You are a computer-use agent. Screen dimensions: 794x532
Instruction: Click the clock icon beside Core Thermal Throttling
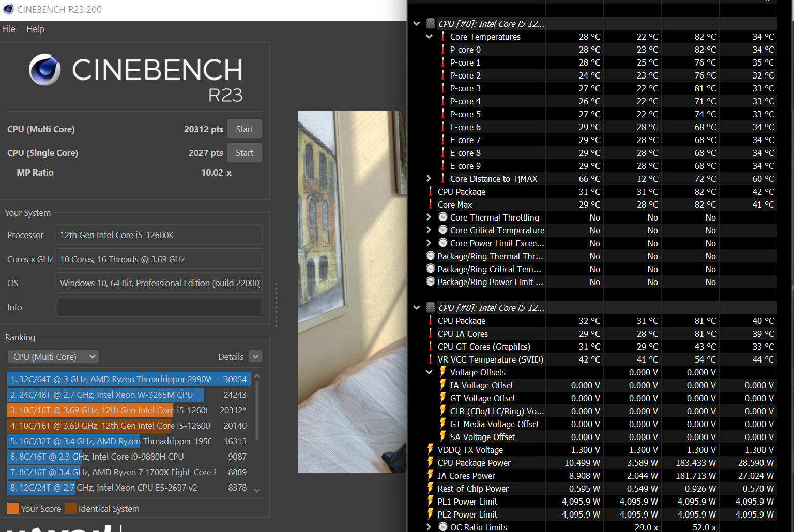point(443,217)
